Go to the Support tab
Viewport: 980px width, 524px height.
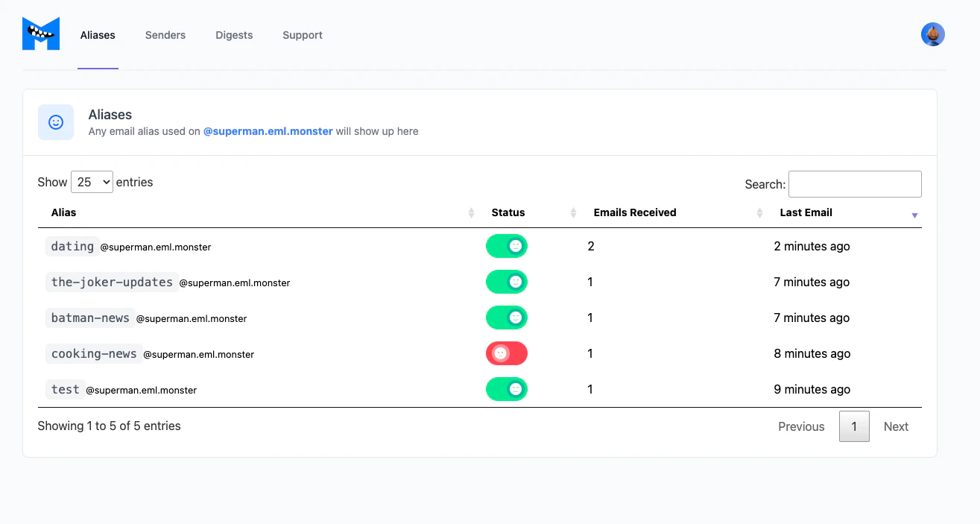(x=302, y=35)
